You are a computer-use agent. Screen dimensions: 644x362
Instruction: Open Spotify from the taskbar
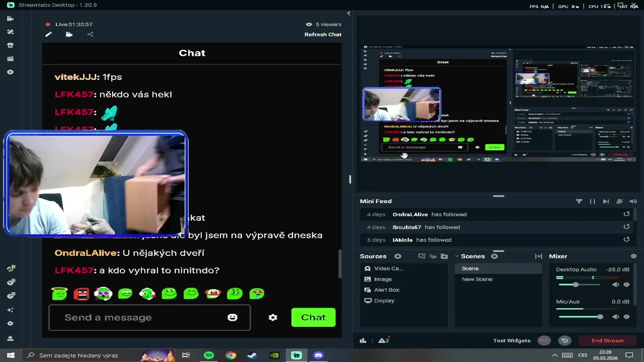[x=209, y=355]
